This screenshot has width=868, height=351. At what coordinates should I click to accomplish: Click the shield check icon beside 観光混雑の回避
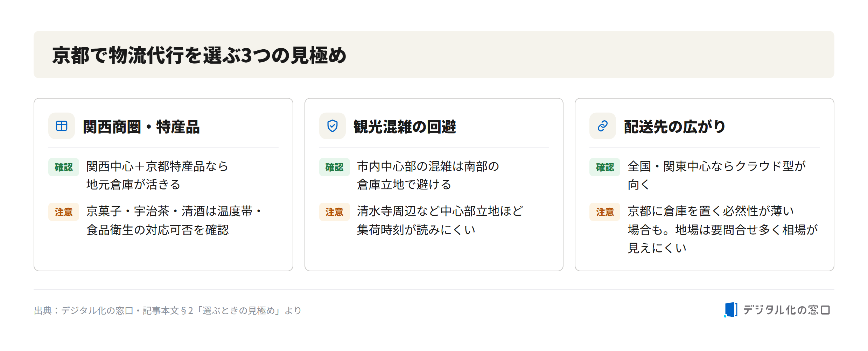pyautogui.click(x=332, y=126)
